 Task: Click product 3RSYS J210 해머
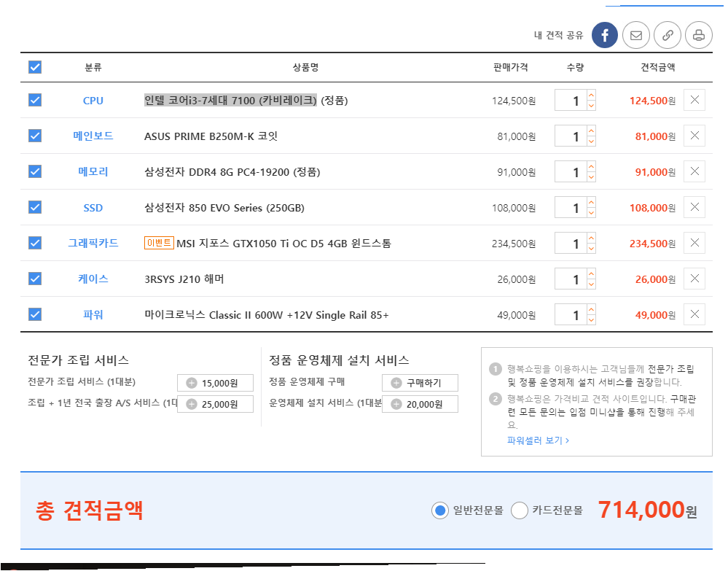[184, 279]
